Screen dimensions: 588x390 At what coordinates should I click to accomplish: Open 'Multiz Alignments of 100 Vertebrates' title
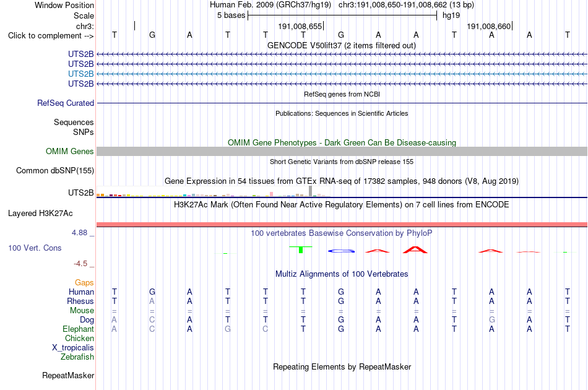point(342,274)
